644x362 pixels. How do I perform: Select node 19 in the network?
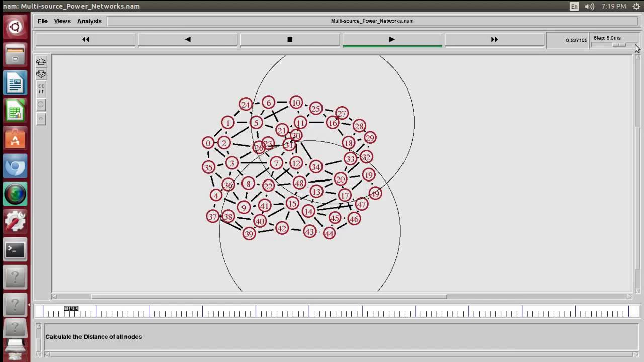click(368, 175)
